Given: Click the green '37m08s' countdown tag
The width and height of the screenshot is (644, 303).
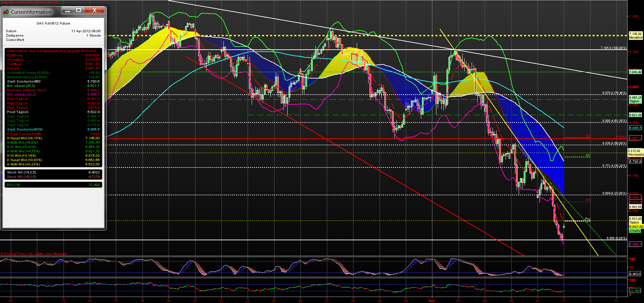Looking at the screenshot, I should point(635,231).
